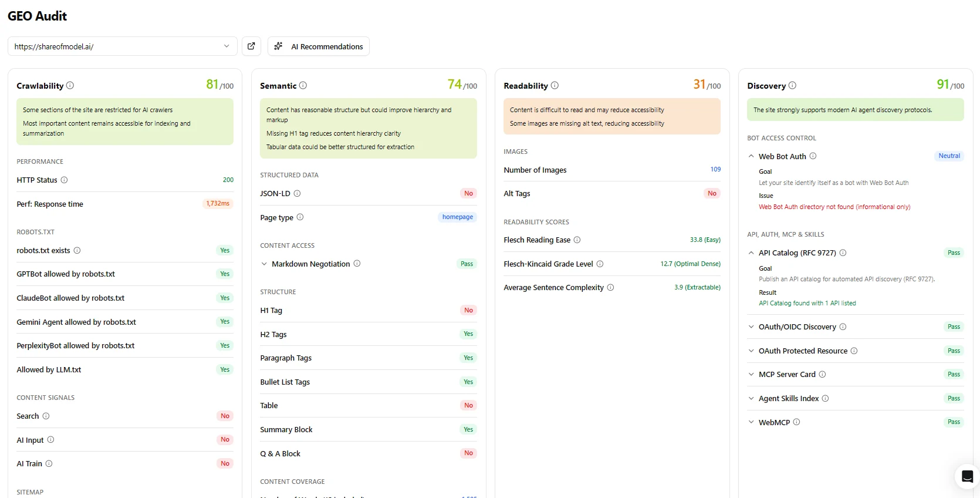980x498 pixels.
Task: Click the 'Web Bot Auth directory not found' issue
Action: pyautogui.click(x=834, y=207)
